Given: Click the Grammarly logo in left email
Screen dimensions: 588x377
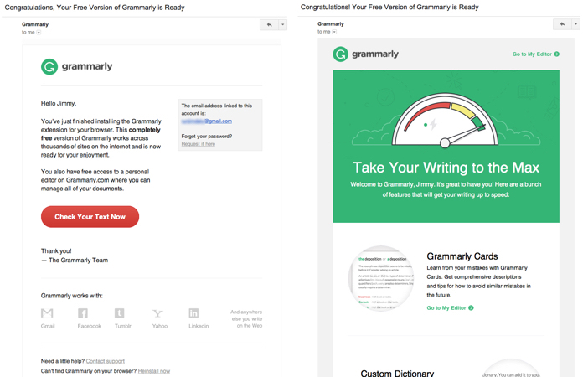Looking at the screenshot, I should (x=76, y=66).
